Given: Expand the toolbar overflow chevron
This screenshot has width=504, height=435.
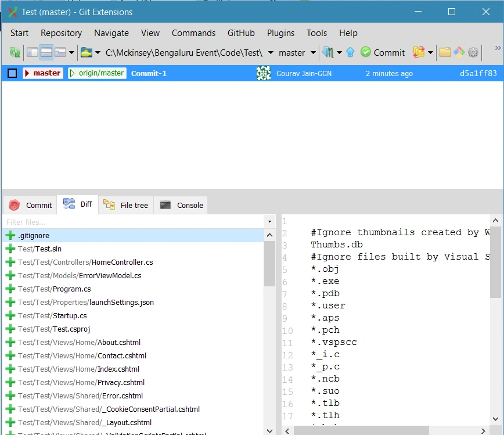Looking at the screenshot, I should click(x=498, y=48).
